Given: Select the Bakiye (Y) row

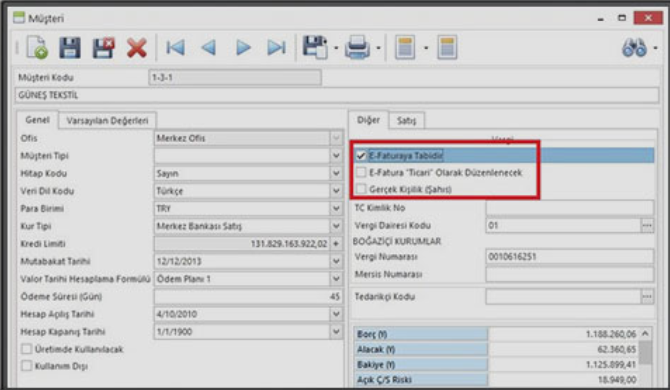Looking at the screenshot, I should pos(496,365).
